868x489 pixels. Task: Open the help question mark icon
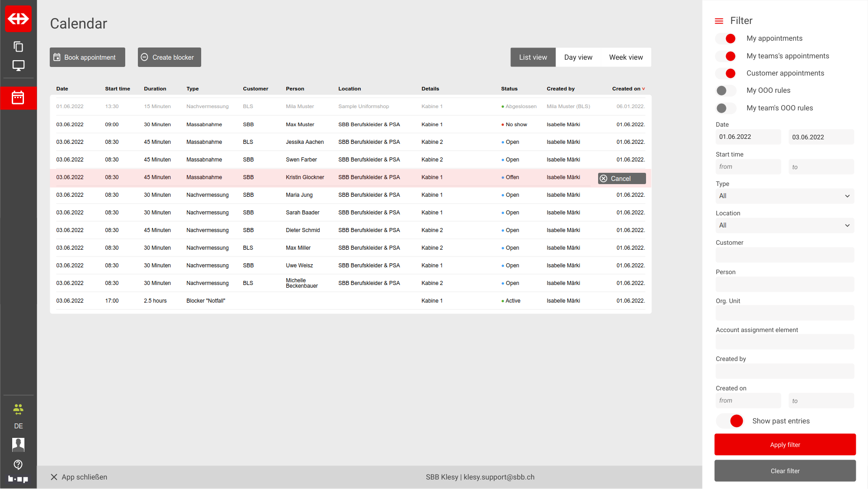coord(18,465)
